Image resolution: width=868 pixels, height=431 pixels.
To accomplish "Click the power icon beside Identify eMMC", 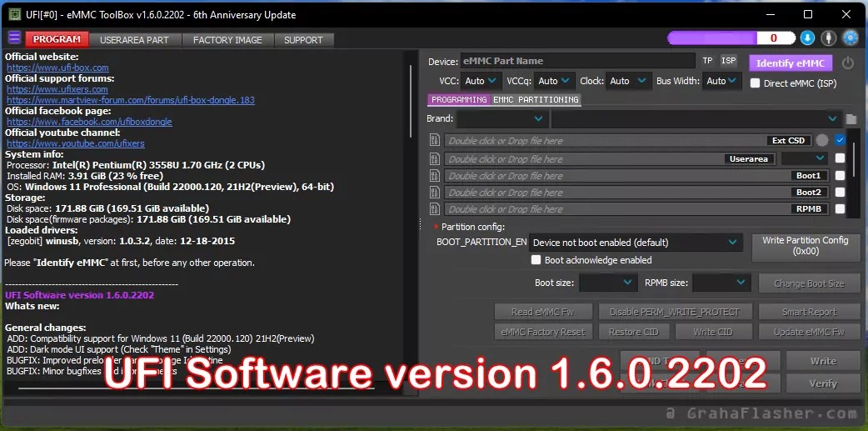I will pyautogui.click(x=847, y=63).
